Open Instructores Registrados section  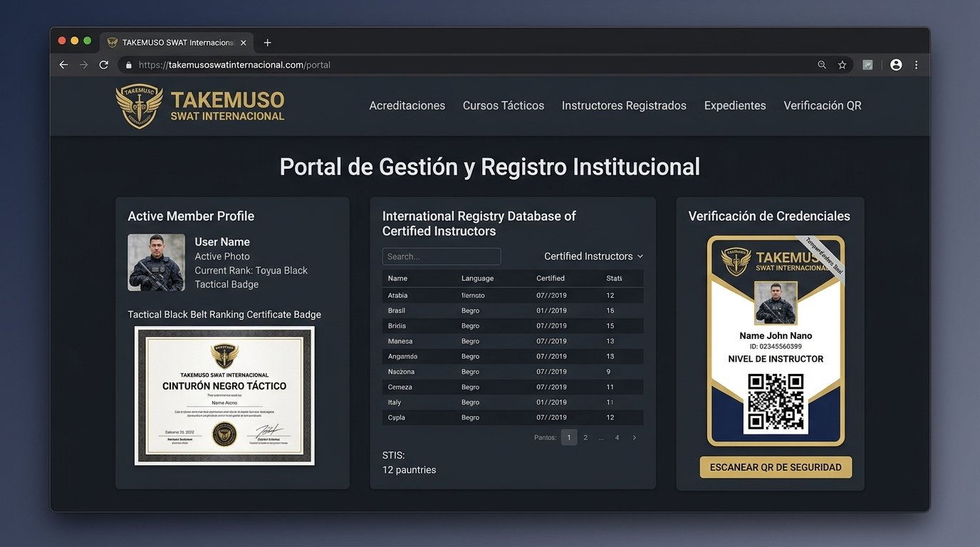(624, 105)
